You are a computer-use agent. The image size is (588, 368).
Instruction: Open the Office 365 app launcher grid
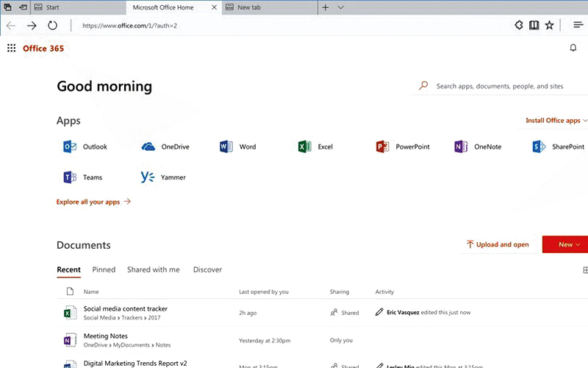11,49
